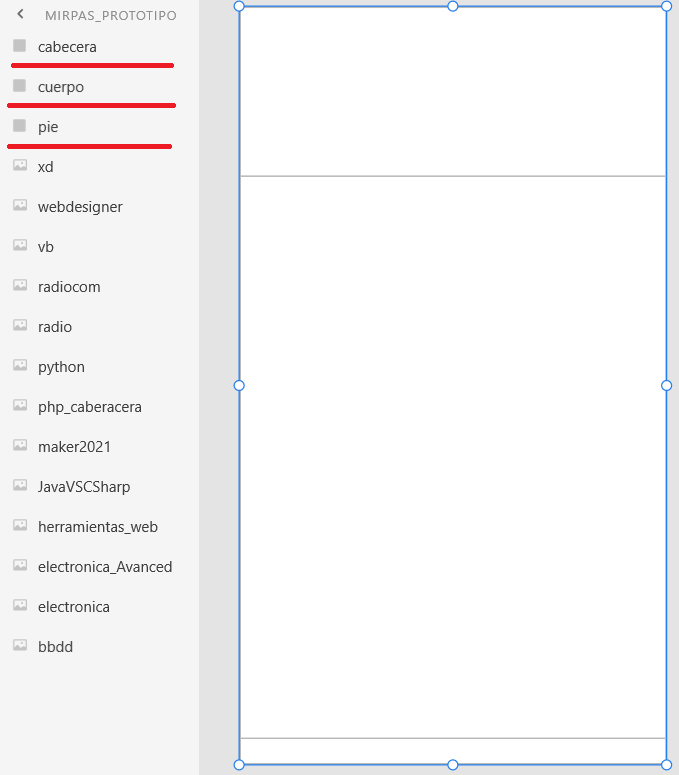Click the rectangle icon of pie layer
Screen dimensions: 679x775
19,126
